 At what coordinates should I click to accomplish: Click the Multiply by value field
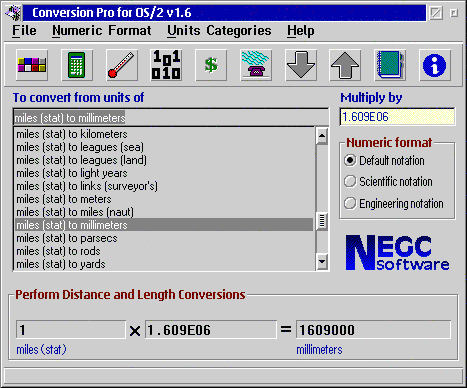397,117
